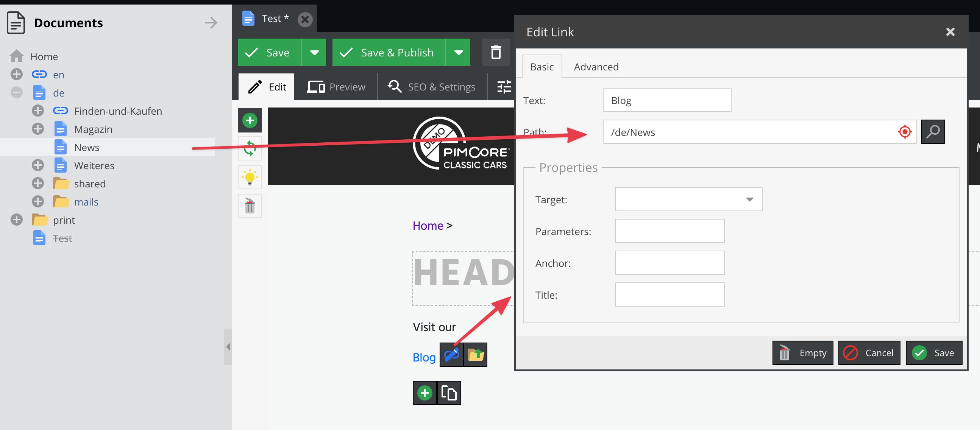Screen dimensions: 980x430
Task: Switch to the Advanced tab in Edit Link
Action: click(x=595, y=66)
